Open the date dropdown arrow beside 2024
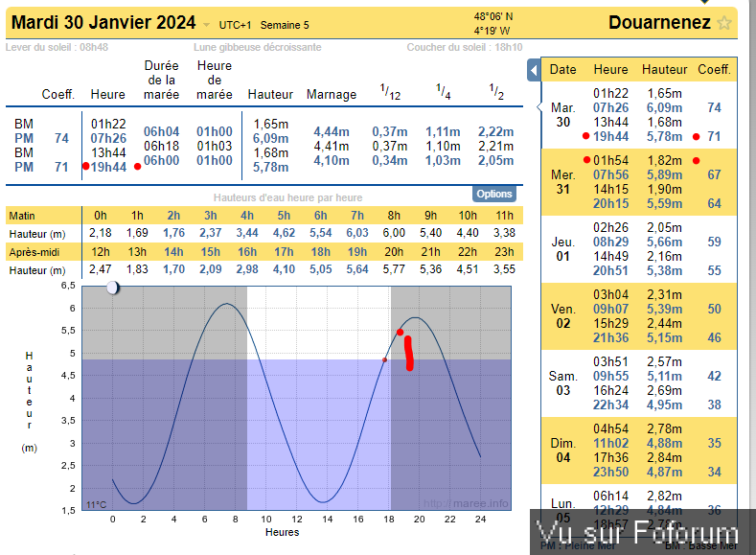This screenshot has width=756, height=555. pyautogui.click(x=207, y=24)
